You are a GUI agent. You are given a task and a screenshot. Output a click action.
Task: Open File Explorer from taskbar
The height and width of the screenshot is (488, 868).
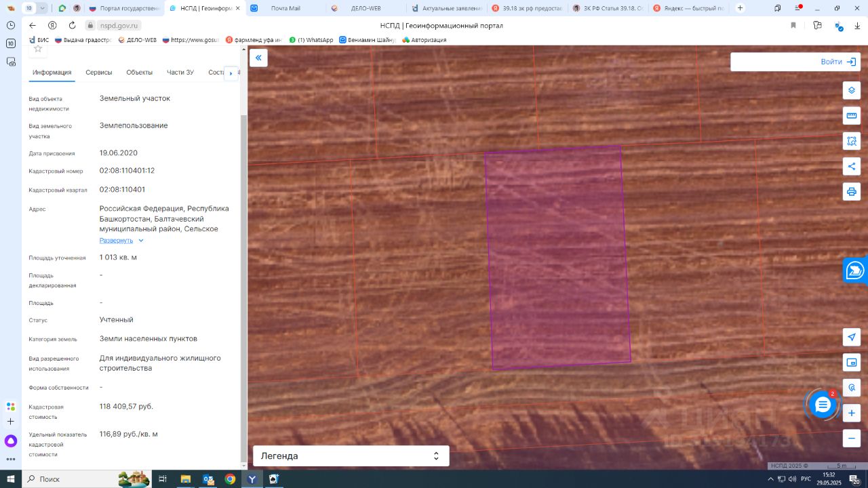[x=185, y=479]
